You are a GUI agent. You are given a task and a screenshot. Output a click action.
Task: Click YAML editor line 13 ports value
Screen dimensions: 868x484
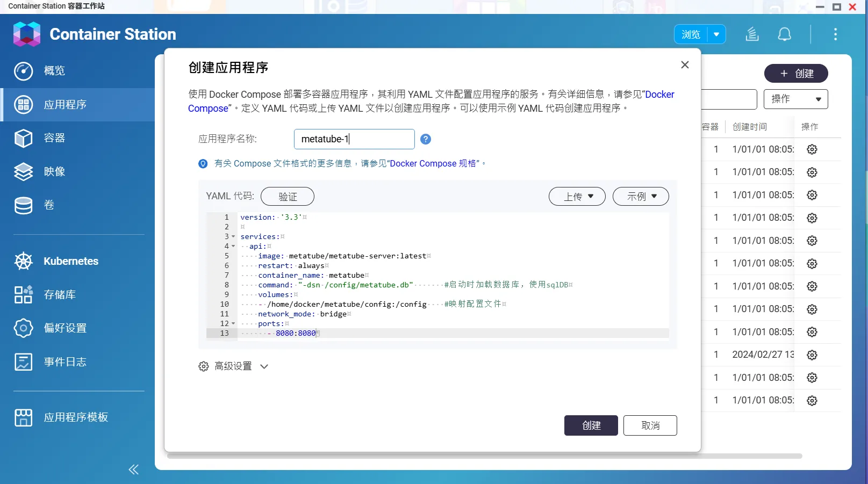pyautogui.click(x=296, y=334)
